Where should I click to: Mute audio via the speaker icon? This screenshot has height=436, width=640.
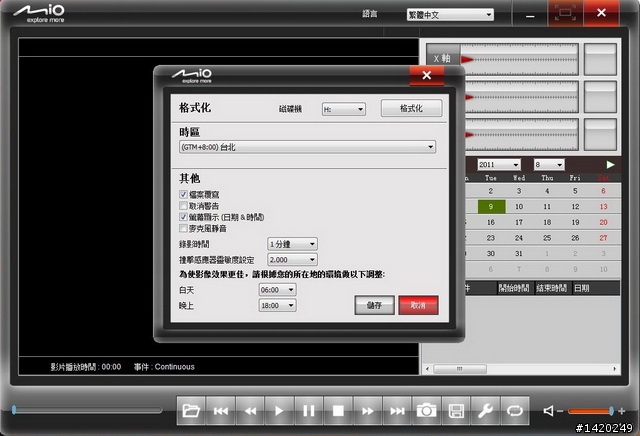click(x=549, y=411)
